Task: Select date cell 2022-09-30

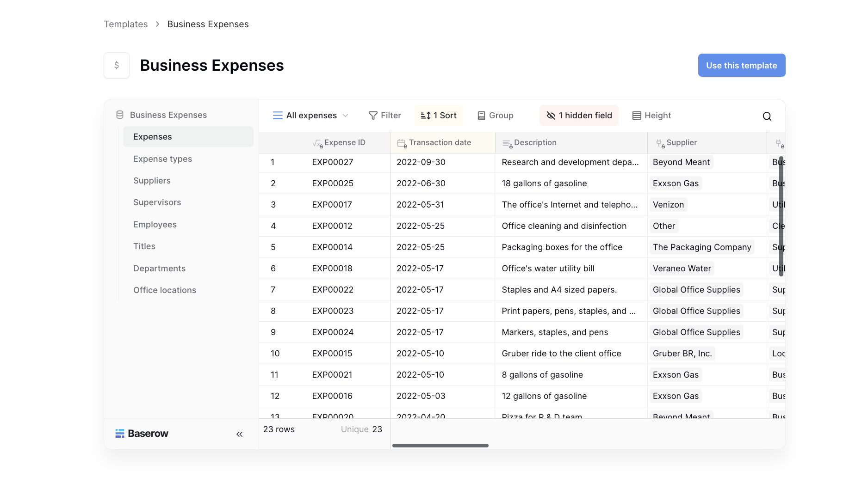Action: [443, 162]
